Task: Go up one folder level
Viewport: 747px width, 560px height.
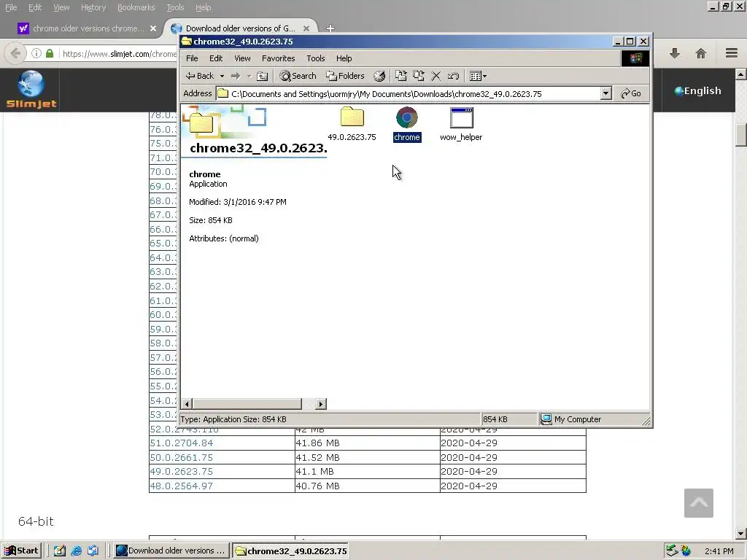Action: 262,76
